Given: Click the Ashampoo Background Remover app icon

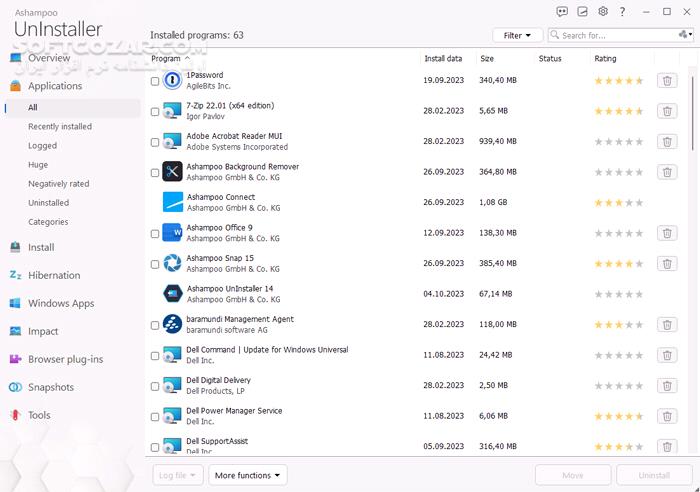Looking at the screenshot, I should tap(172, 171).
